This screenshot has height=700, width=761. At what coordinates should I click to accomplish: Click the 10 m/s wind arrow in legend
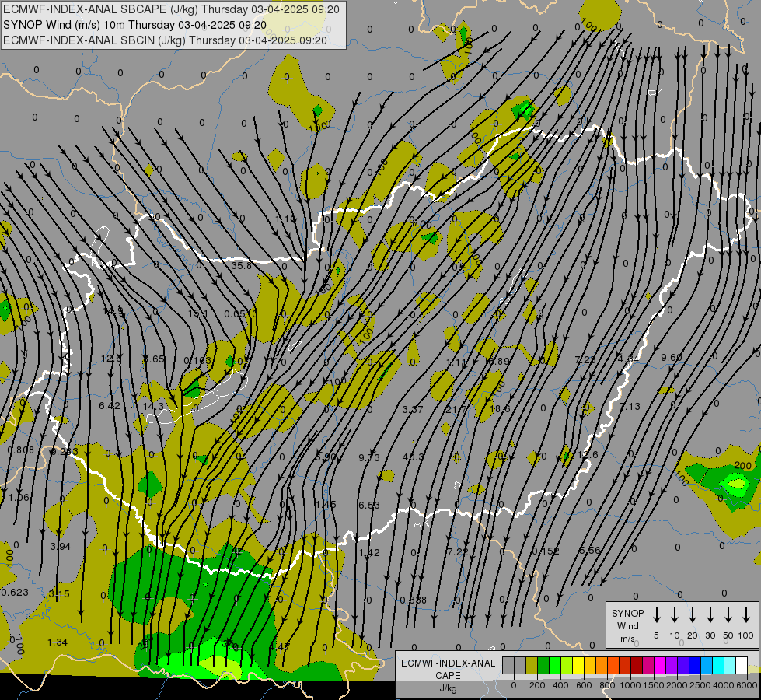tap(675, 615)
